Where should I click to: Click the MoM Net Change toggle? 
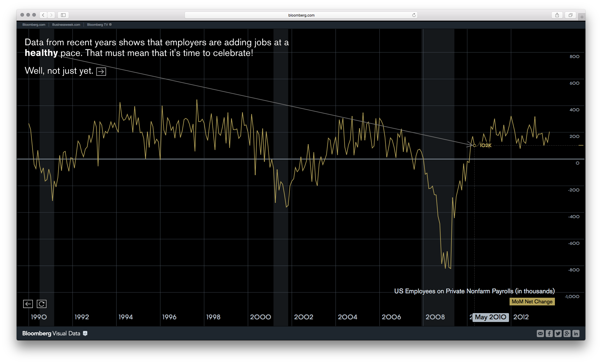point(532,302)
